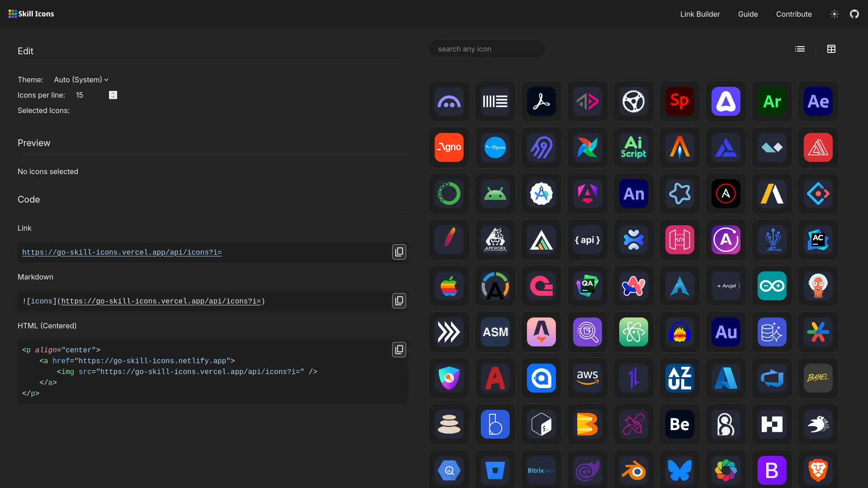Select the Adobe Audition icon
The height and width of the screenshot is (488, 868).
click(726, 332)
